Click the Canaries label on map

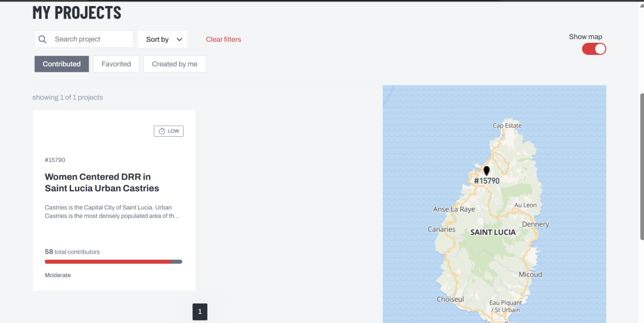click(442, 229)
